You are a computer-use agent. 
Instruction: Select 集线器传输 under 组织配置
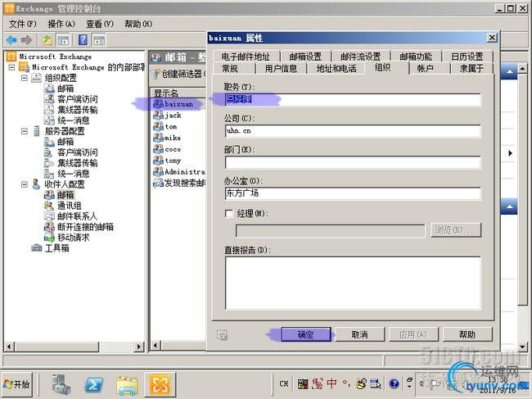78,110
